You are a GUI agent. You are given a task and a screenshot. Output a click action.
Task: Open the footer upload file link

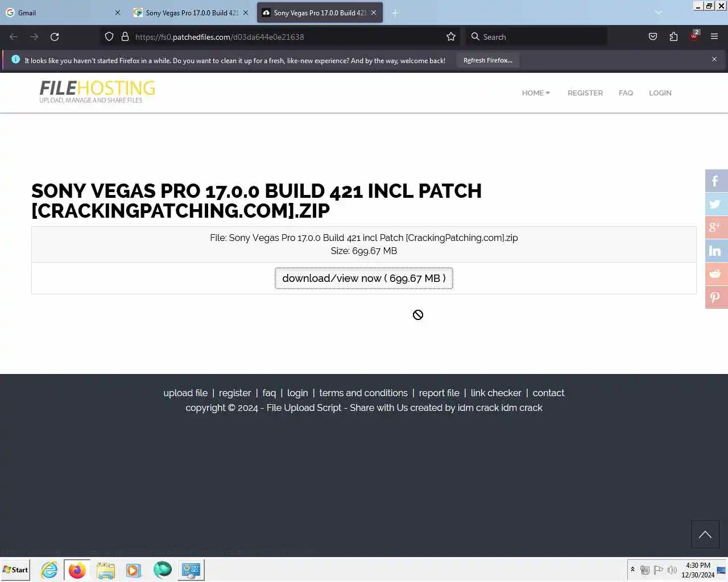[185, 393]
